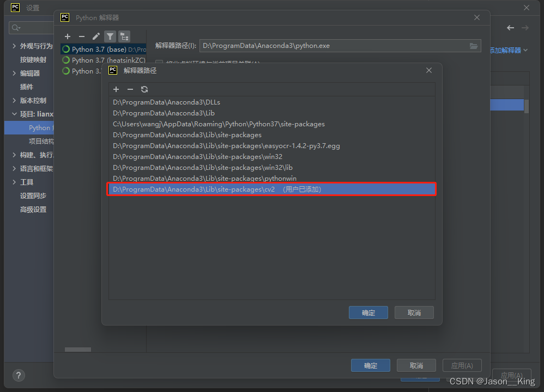Expand the 工具 settings section

pos(14,182)
